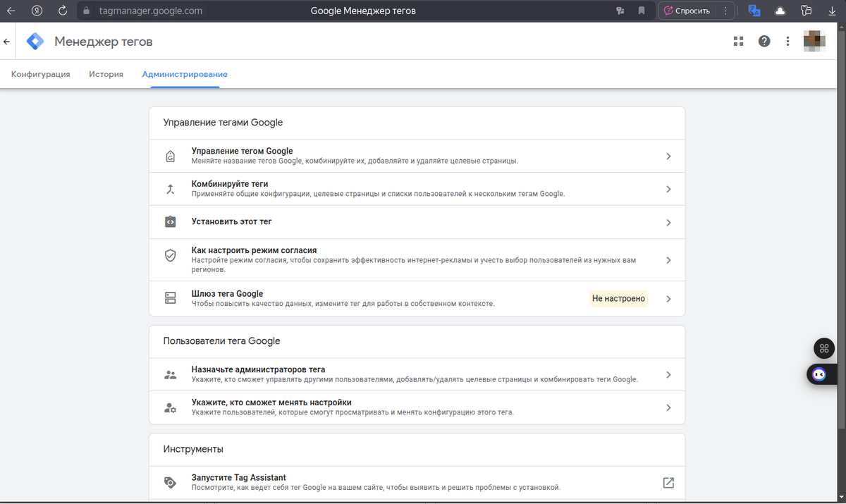Click the user account avatar
The width and height of the screenshot is (846, 504).
click(814, 42)
